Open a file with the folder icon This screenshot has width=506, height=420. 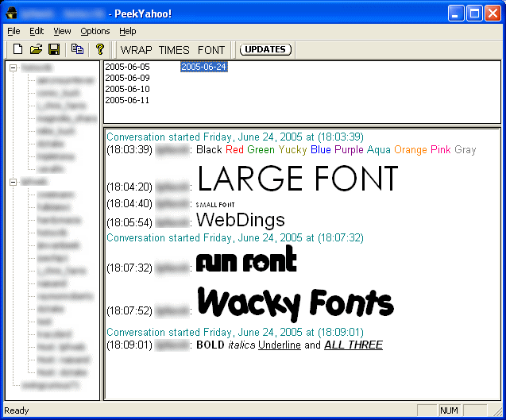pos(37,49)
